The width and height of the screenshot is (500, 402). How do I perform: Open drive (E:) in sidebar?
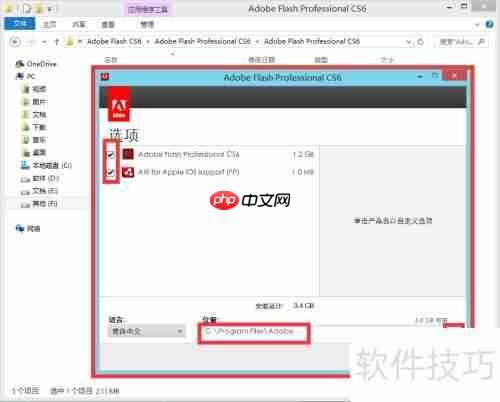tap(39, 191)
